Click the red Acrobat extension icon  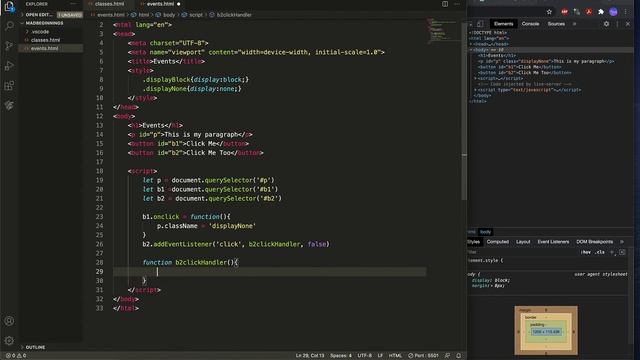coord(589,12)
